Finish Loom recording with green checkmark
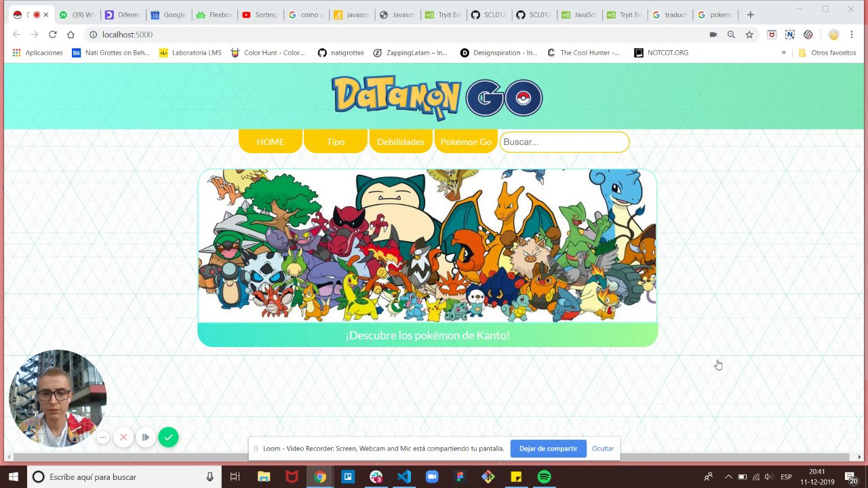The height and width of the screenshot is (488, 868). 168,437
